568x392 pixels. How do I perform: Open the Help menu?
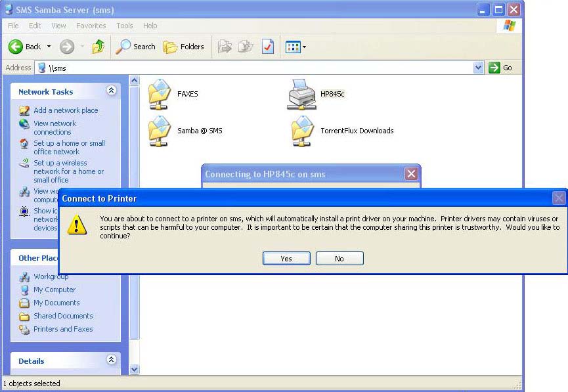150,26
